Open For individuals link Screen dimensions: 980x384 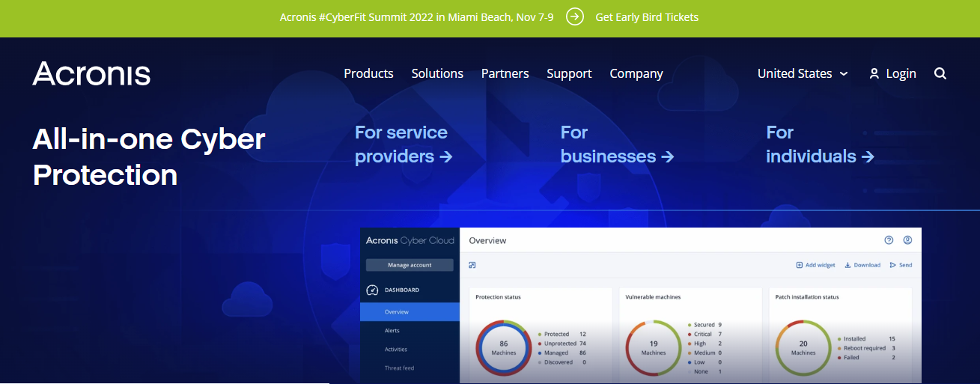[820, 144]
